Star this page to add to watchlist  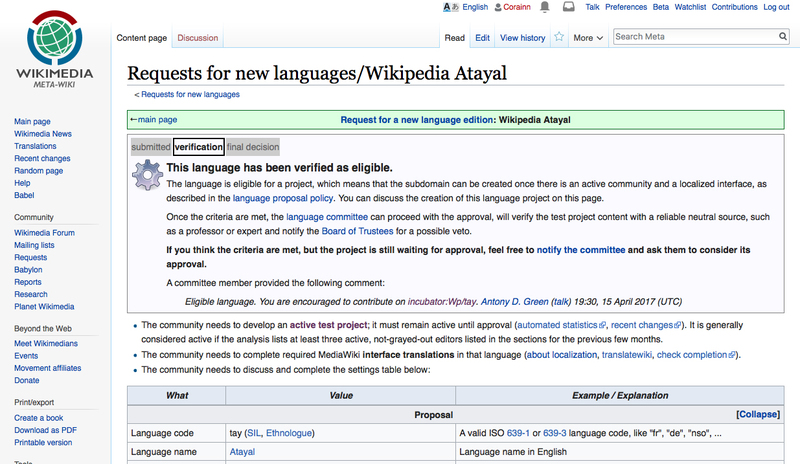tap(559, 37)
